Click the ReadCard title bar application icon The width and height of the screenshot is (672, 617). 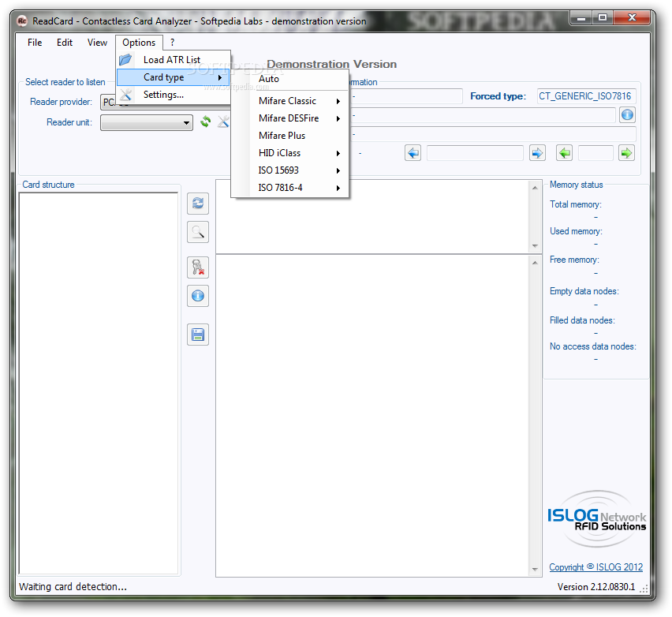(22, 21)
